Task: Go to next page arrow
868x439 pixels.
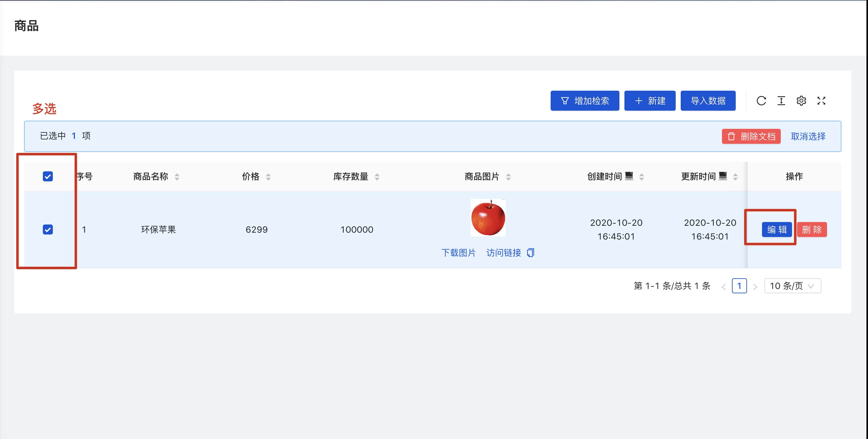Action: 755,287
